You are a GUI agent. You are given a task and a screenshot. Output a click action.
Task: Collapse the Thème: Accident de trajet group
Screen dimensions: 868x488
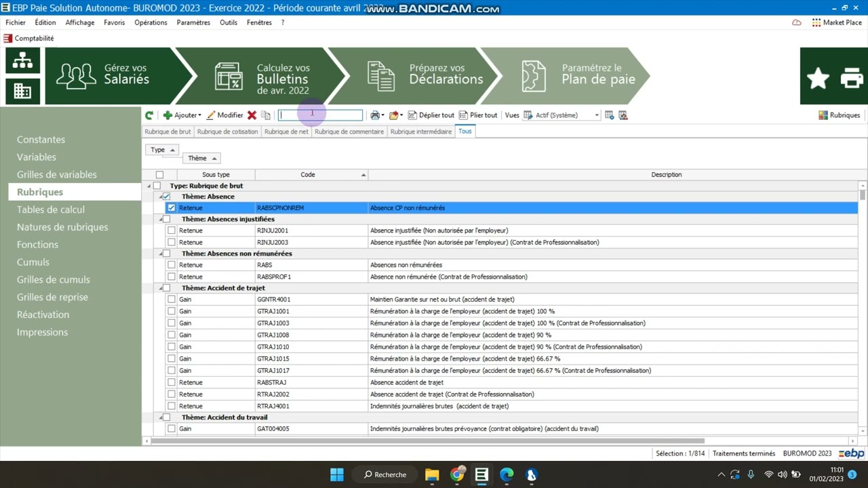pyautogui.click(x=161, y=288)
